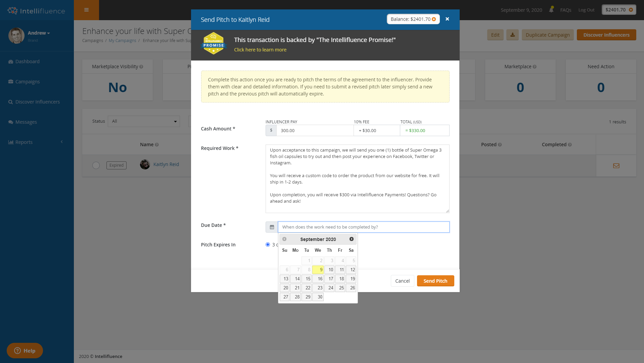Image resolution: width=644 pixels, height=363 pixels.
Task: Click the Intellifluence logo
Action: pos(36,11)
